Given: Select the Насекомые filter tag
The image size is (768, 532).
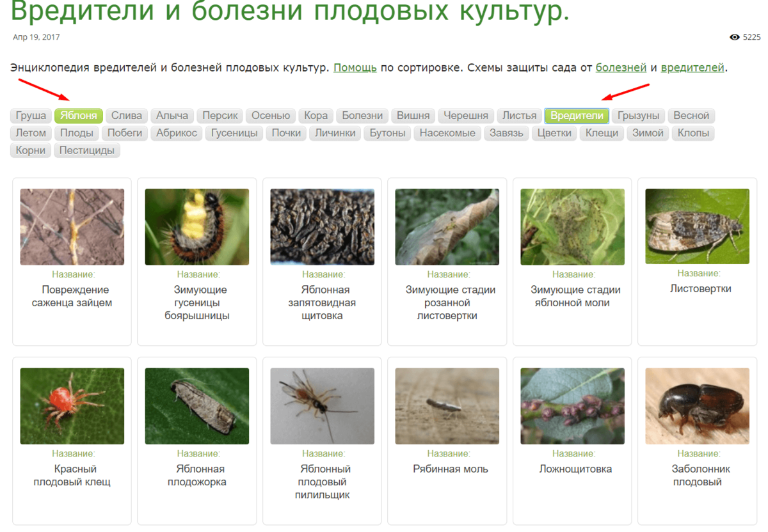Looking at the screenshot, I should (447, 133).
